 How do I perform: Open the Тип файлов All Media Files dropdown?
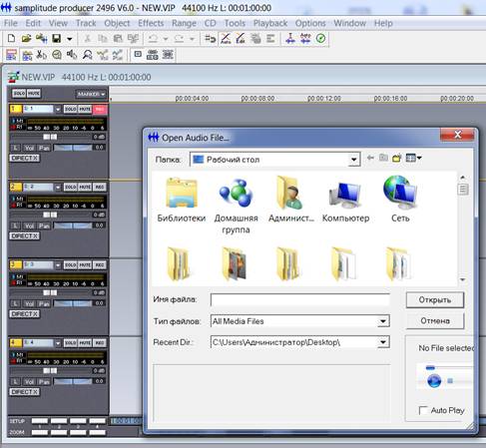point(383,321)
